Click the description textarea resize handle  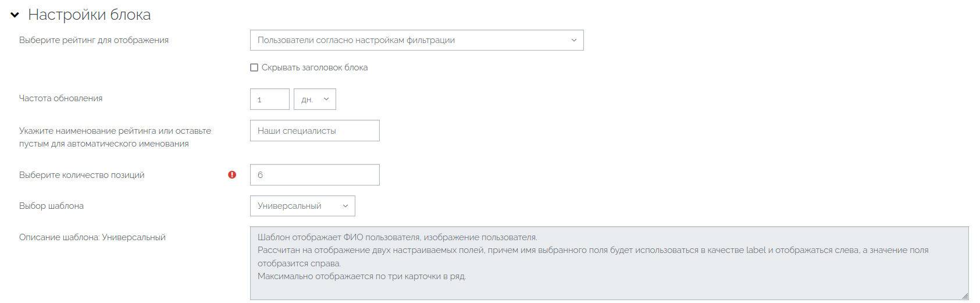(x=965, y=296)
